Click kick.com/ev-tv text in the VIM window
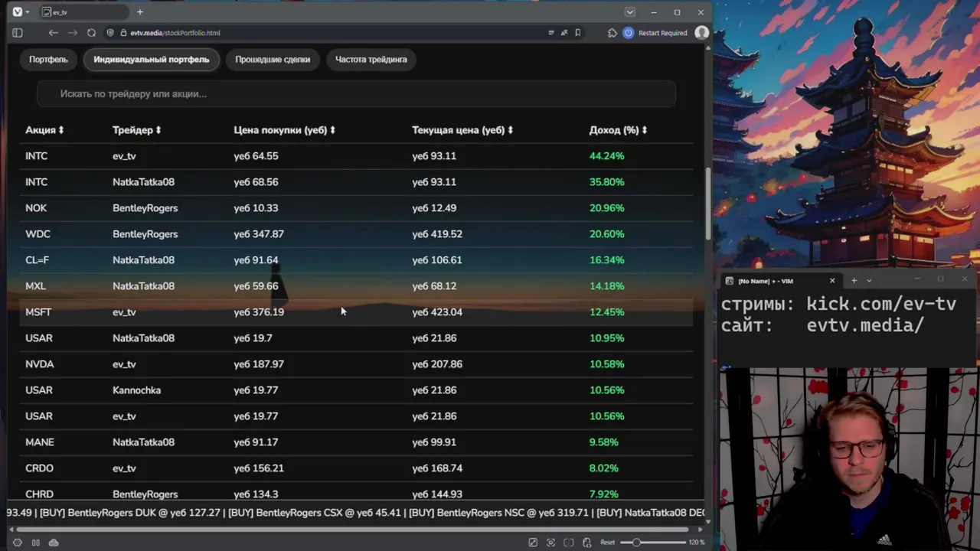 881,304
